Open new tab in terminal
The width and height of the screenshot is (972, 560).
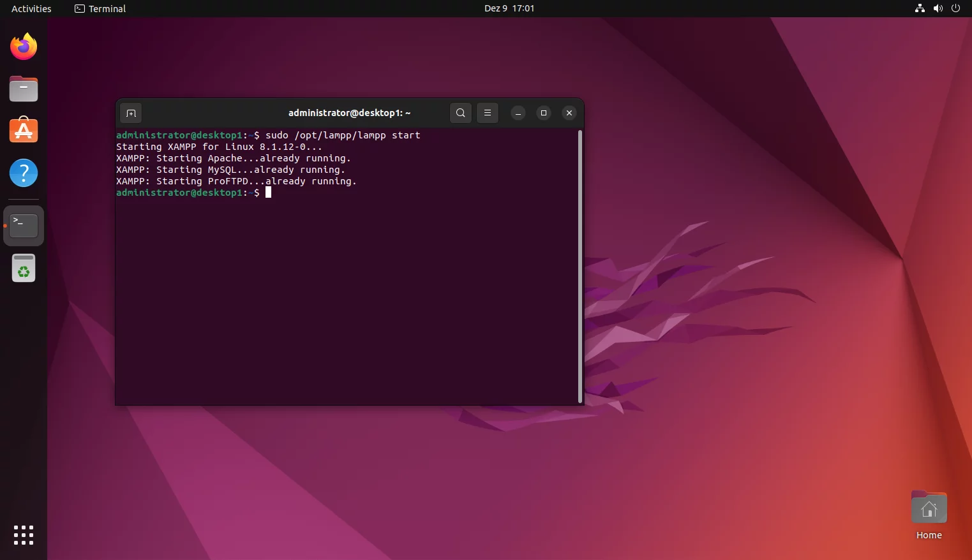pyautogui.click(x=131, y=113)
